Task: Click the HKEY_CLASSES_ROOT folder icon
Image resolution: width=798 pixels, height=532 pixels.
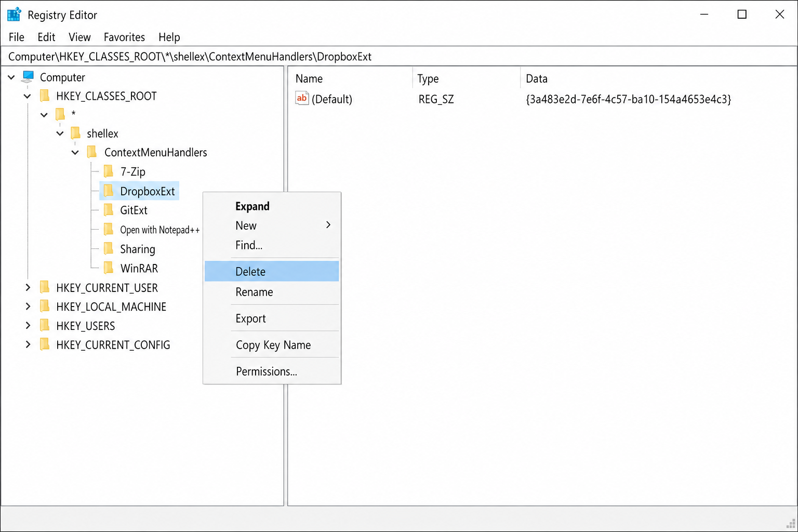Action: point(45,96)
